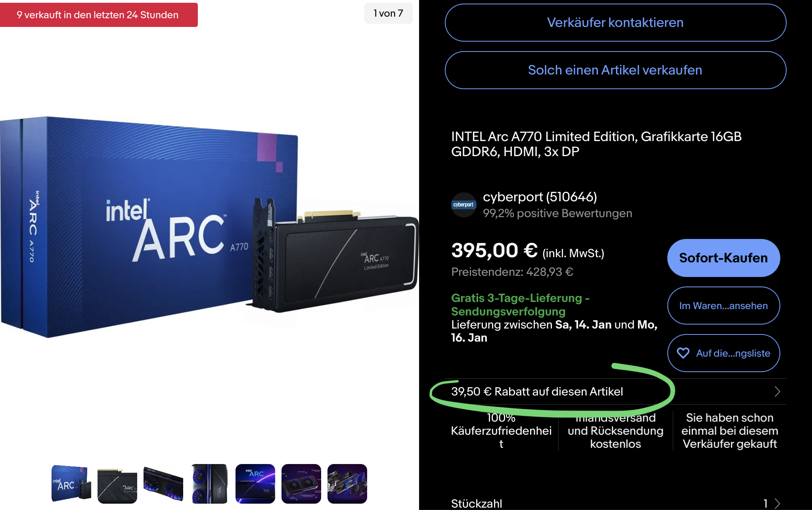
Task: Click the heart icon on watchlist button
Action: [x=683, y=353]
